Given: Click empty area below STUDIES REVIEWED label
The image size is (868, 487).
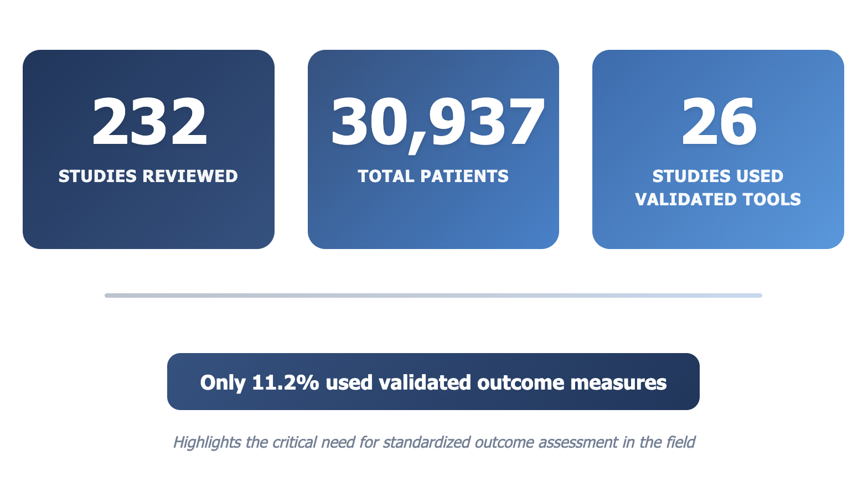Looking at the screenshot, I should click(148, 219).
